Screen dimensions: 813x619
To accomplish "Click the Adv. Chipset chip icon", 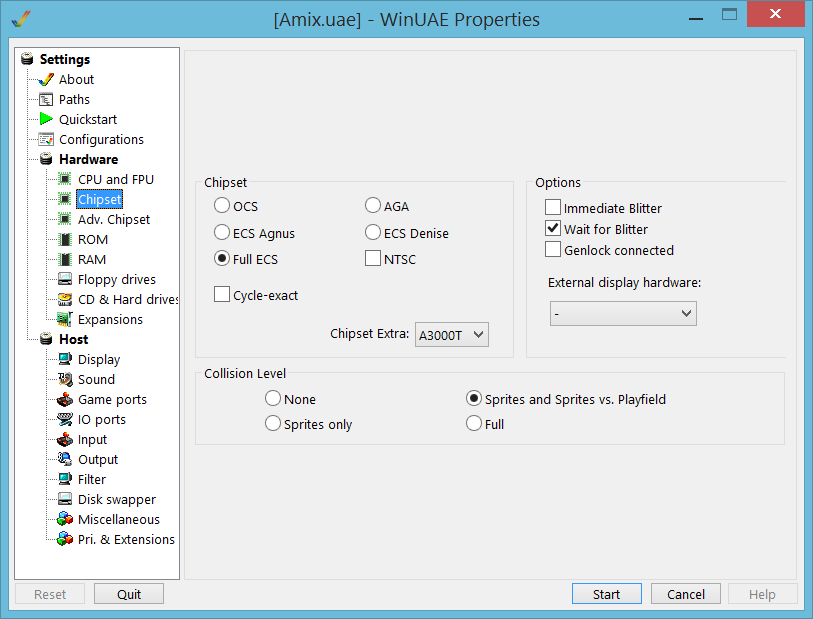I will click(65, 219).
